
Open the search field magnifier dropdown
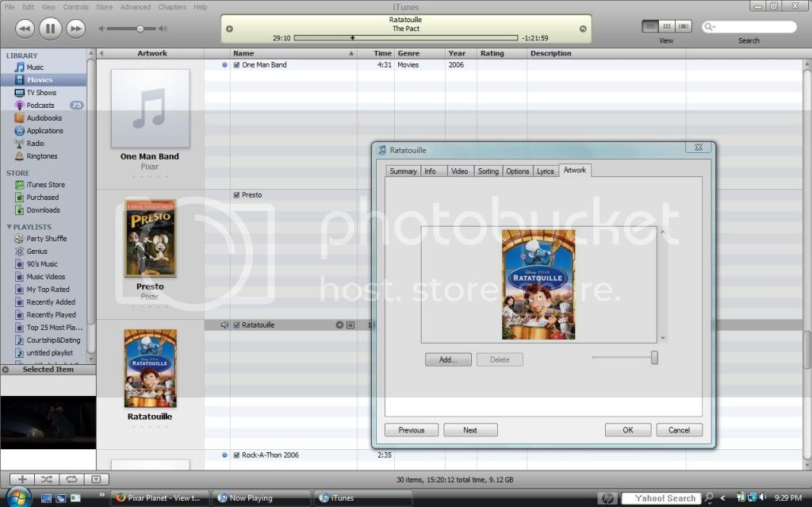708,27
